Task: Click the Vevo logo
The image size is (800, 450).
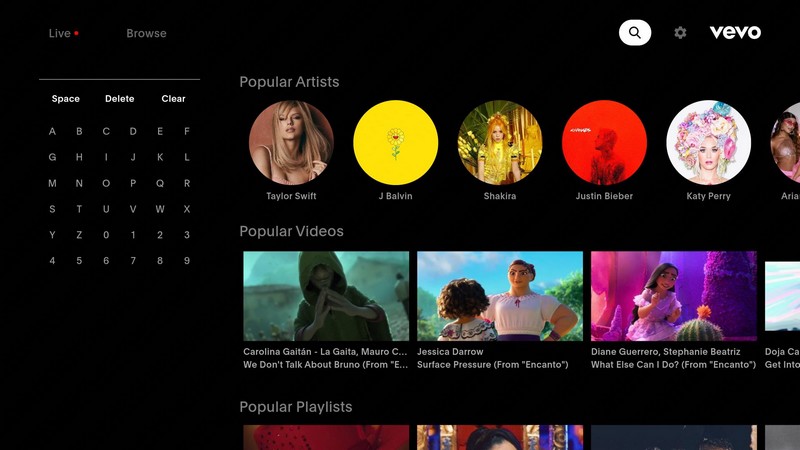Action: 735,33
